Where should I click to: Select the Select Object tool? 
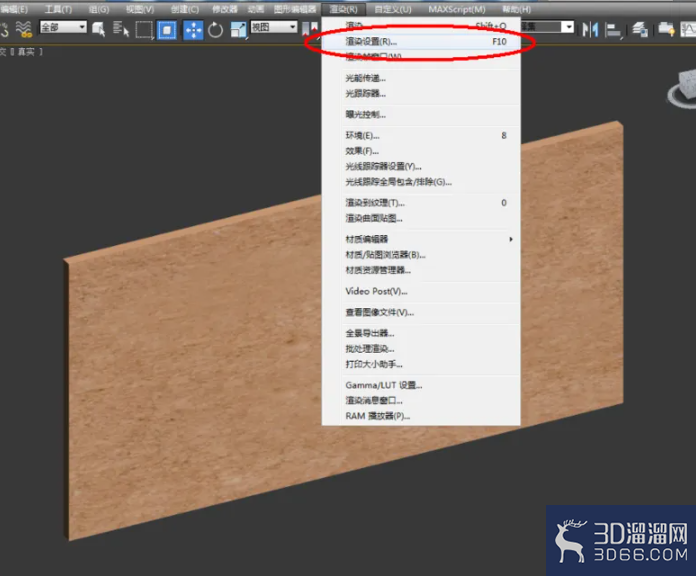99,29
